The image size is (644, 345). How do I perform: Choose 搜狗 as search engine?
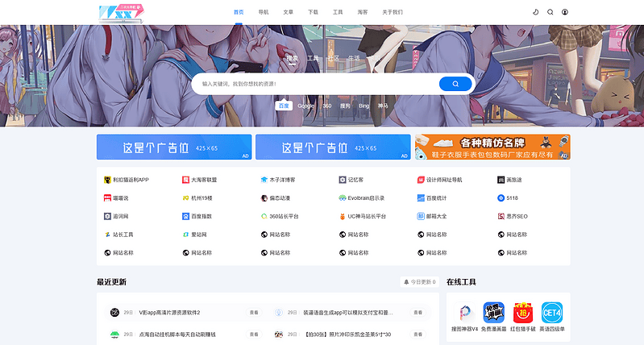click(345, 106)
